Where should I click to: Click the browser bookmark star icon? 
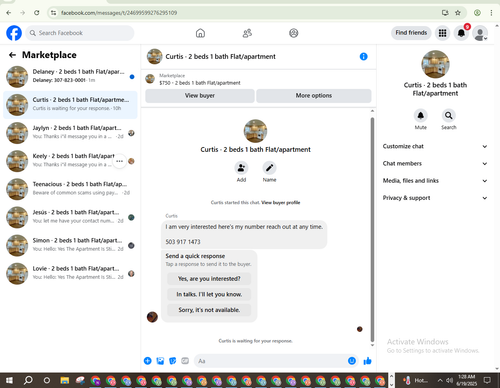pos(458,13)
